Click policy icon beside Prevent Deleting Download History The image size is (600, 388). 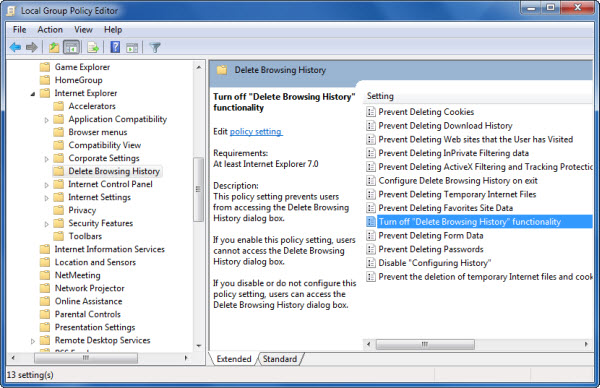(371, 126)
